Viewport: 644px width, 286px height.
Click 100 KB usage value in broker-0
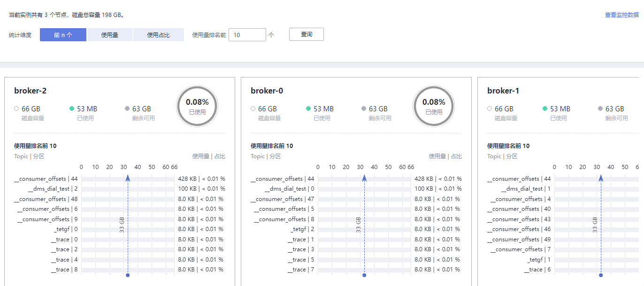pyautogui.click(x=424, y=189)
